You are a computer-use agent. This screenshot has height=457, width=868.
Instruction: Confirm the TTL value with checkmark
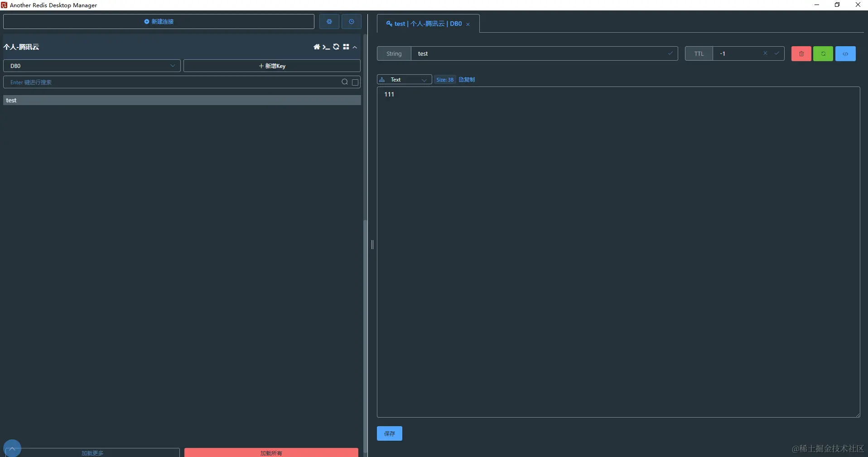[776, 53]
